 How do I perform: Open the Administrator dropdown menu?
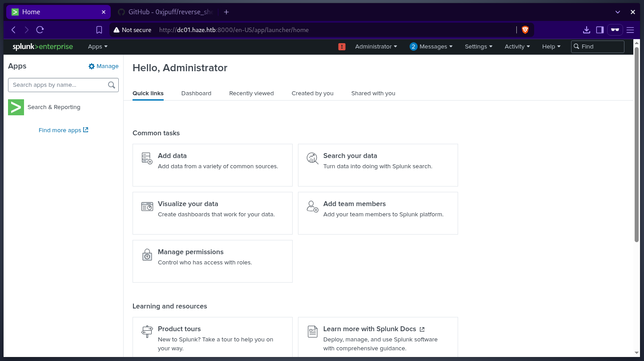coord(376,47)
